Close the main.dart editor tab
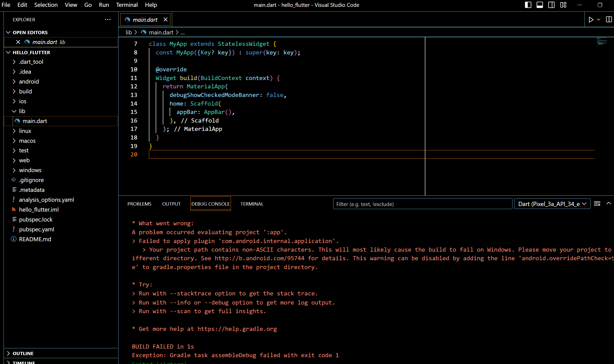This screenshot has width=614, height=364. point(165,19)
